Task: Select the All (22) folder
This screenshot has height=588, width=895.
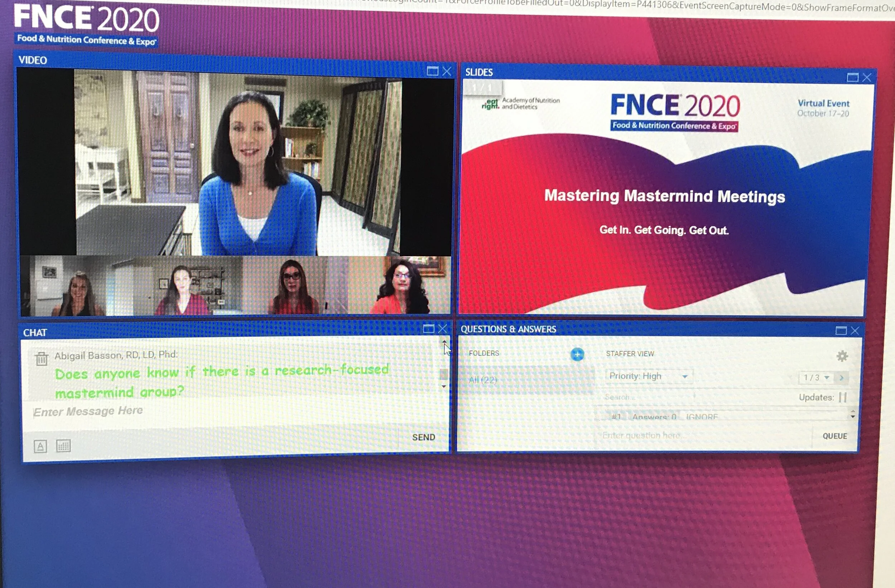Action: click(x=483, y=380)
